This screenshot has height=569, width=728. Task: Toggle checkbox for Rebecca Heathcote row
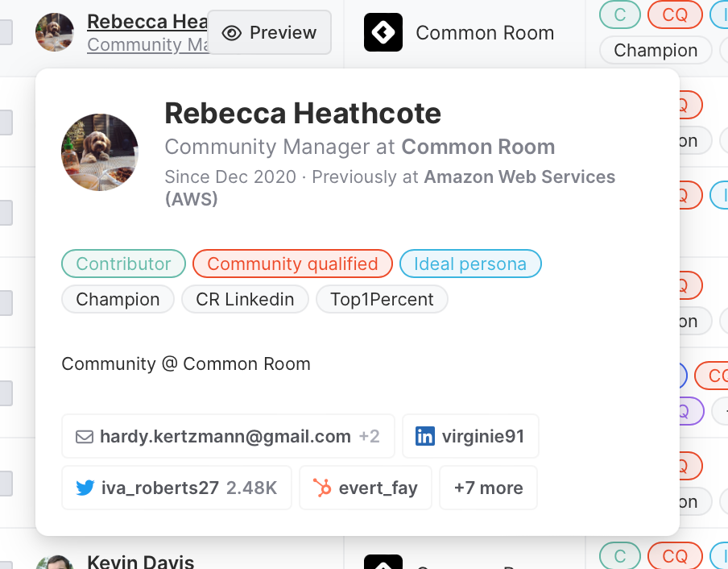5,32
